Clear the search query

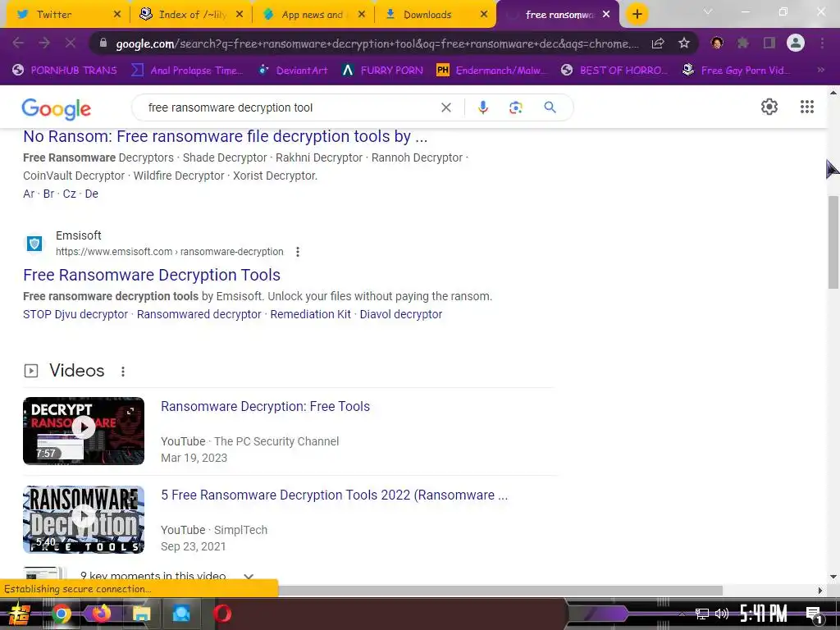click(445, 107)
